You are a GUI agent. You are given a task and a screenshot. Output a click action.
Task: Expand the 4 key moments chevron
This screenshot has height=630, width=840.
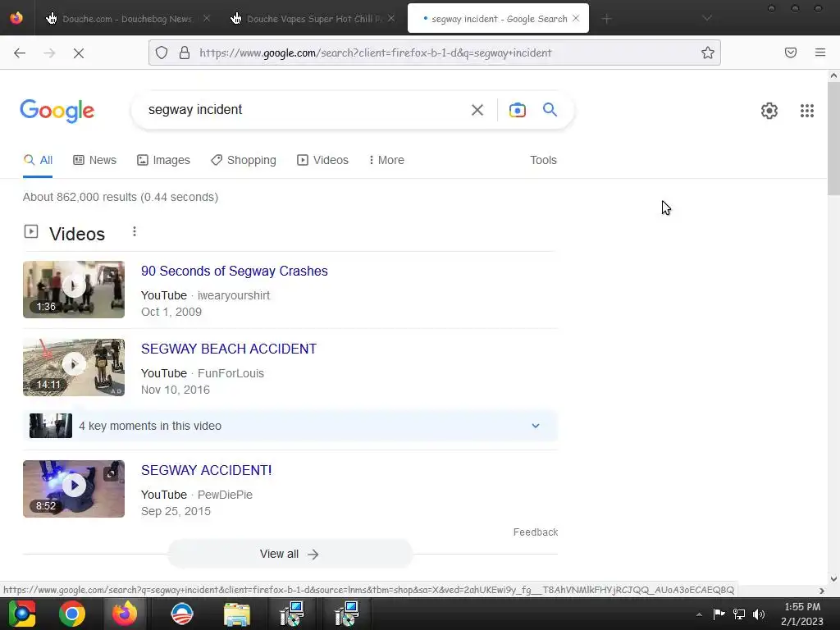pos(535,426)
